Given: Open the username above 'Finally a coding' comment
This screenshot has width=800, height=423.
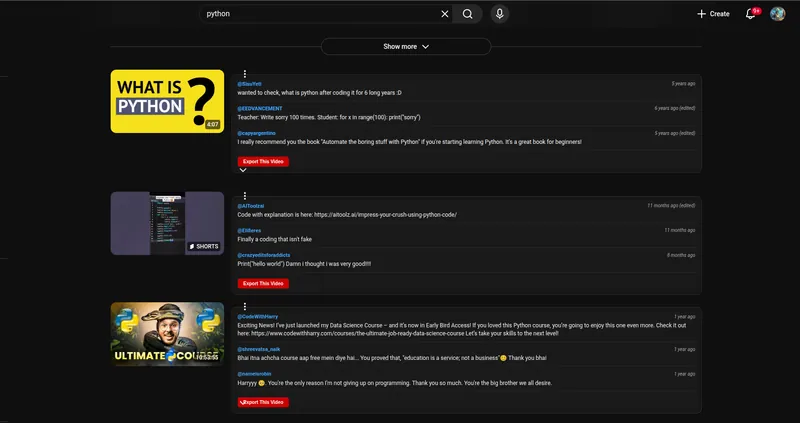Looking at the screenshot, I should coord(249,231).
